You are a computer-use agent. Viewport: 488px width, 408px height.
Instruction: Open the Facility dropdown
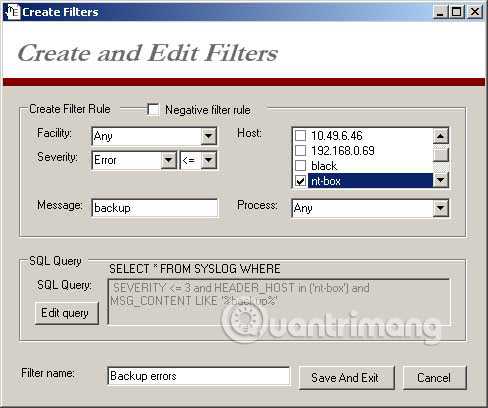click(209, 136)
